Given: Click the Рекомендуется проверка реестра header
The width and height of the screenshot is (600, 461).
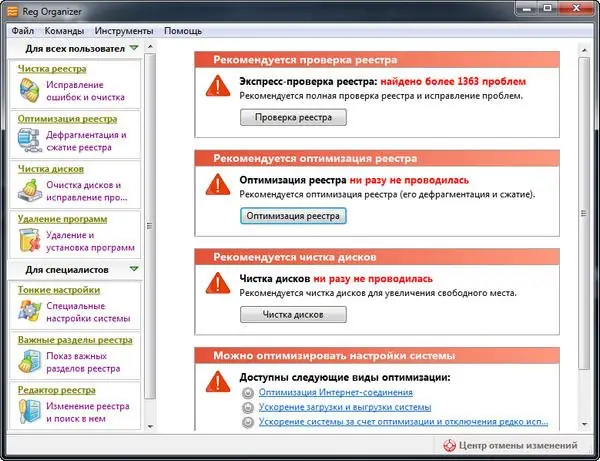Looking at the screenshot, I should [377, 60].
